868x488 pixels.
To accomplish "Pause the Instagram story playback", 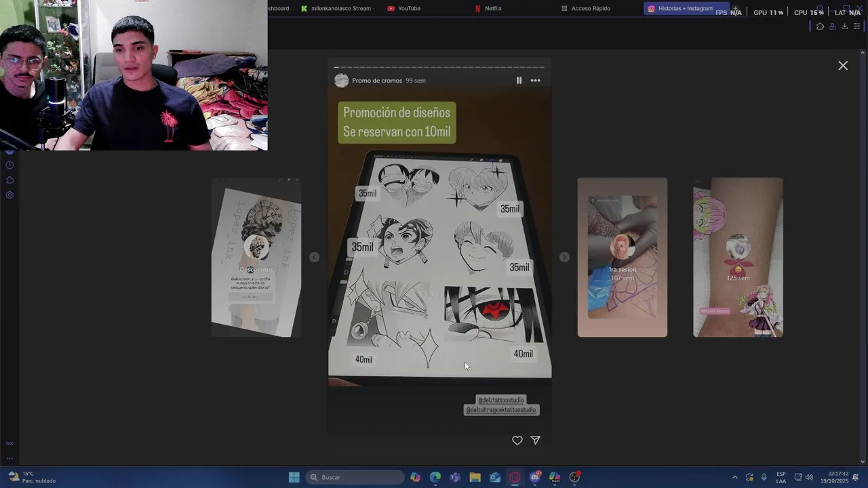I will pos(519,81).
